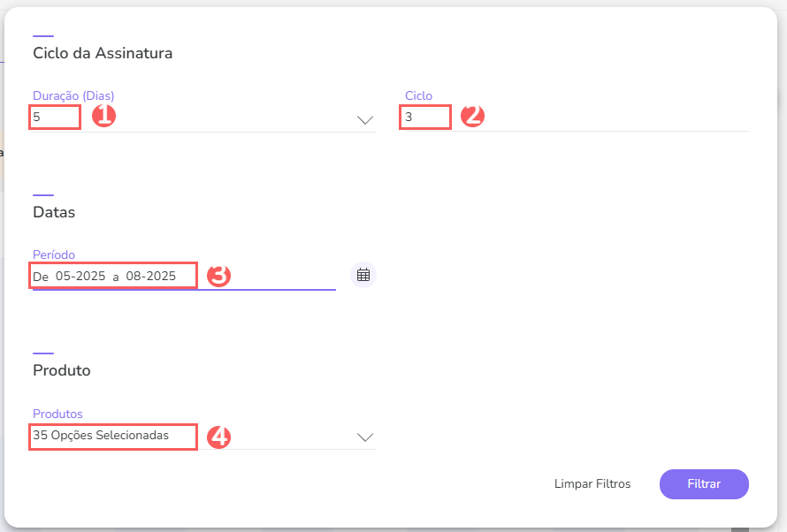The width and height of the screenshot is (787, 532).
Task: Click the 'Datas' section heading
Action: (x=54, y=212)
